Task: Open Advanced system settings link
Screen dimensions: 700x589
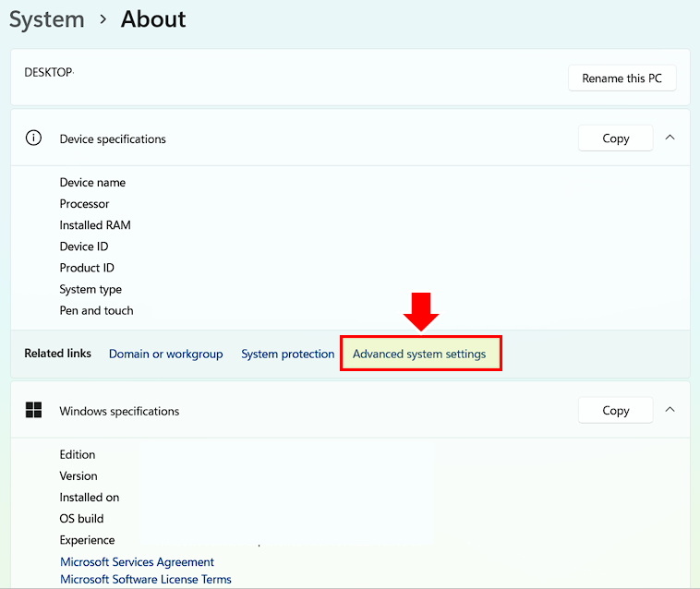Action: (x=419, y=354)
